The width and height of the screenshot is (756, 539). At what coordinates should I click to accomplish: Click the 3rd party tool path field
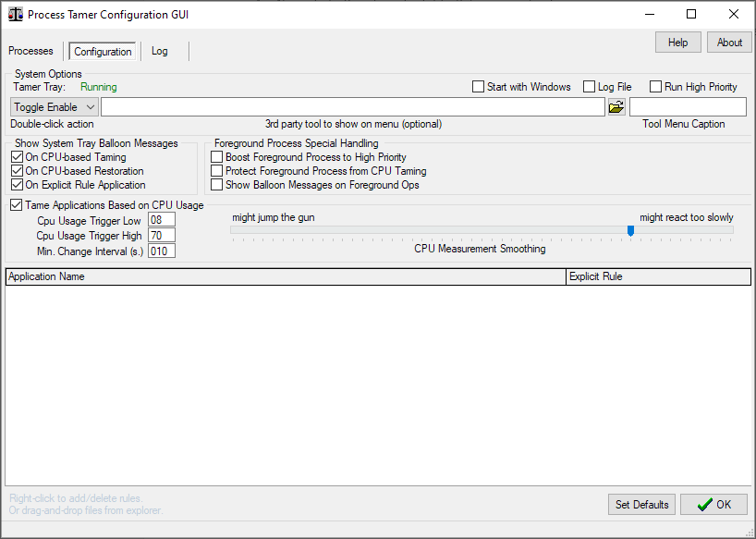[x=353, y=107]
